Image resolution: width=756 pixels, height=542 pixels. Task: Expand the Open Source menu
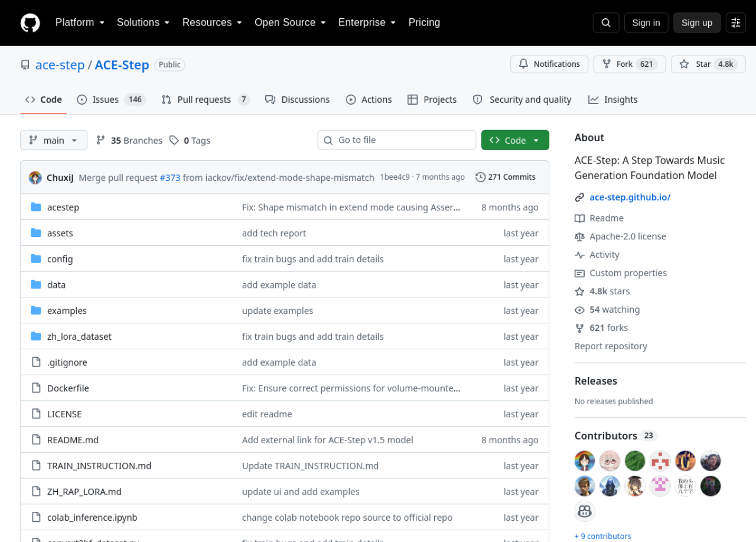coord(290,22)
